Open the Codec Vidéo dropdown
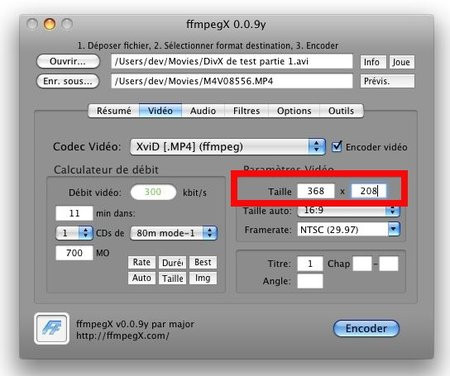450x376 pixels. click(228, 147)
